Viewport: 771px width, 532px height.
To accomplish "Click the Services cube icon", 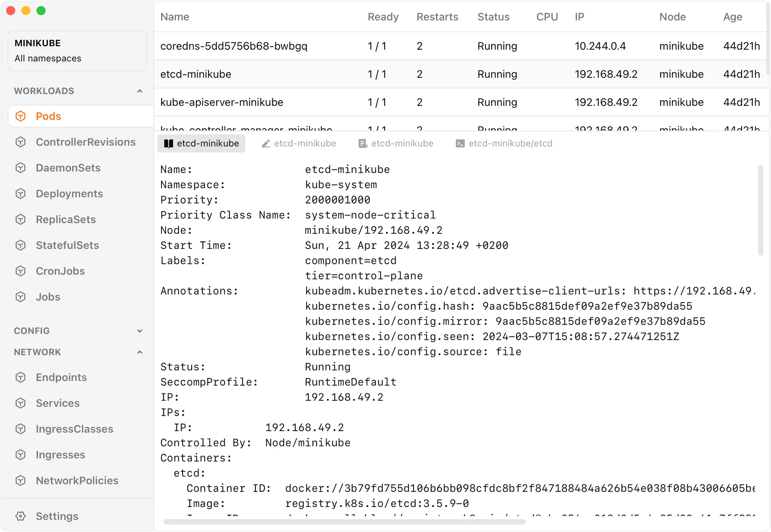I will point(20,403).
